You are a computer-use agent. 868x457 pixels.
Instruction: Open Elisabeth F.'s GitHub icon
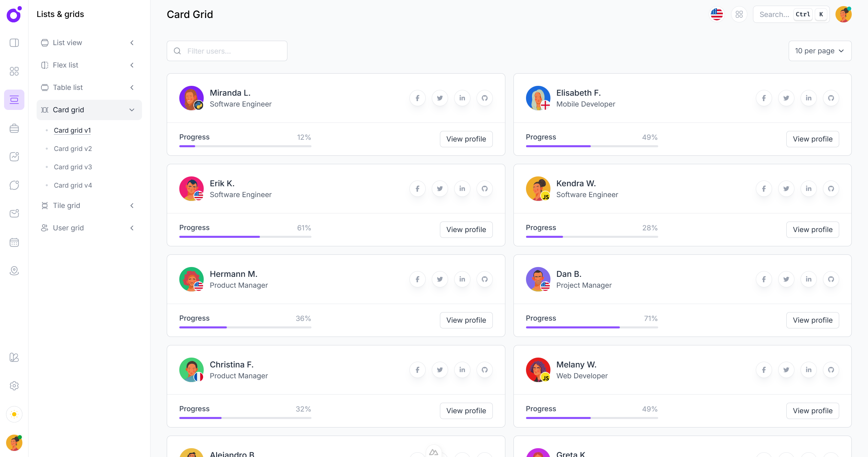click(831, 98)
